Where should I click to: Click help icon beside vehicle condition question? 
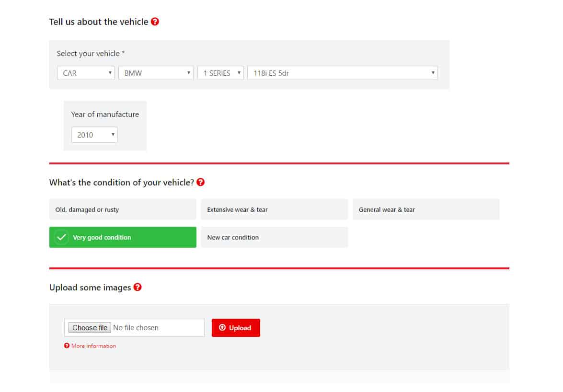[x=201, y=183]
